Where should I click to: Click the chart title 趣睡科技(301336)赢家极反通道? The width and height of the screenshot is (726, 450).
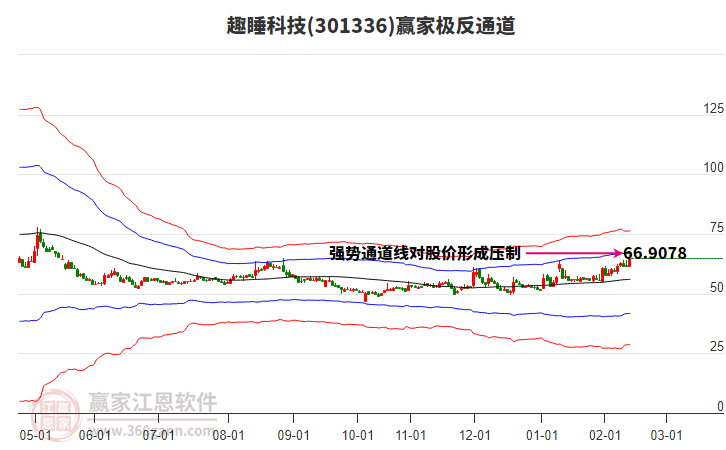click(x=371, y=25)
